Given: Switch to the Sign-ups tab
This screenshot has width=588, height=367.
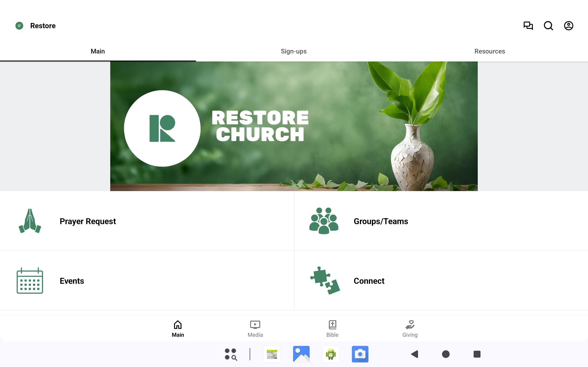Looking at the screenshot, I should (x=294, y=51).
